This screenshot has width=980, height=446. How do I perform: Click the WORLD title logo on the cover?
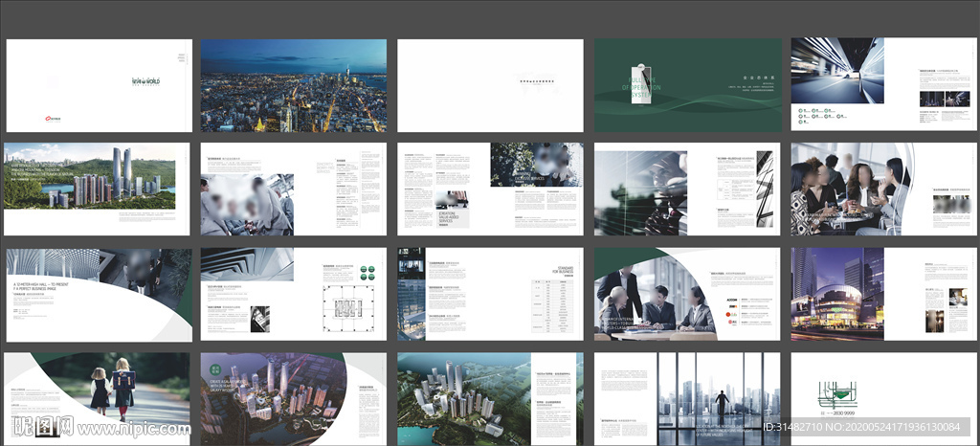[145, 82]
